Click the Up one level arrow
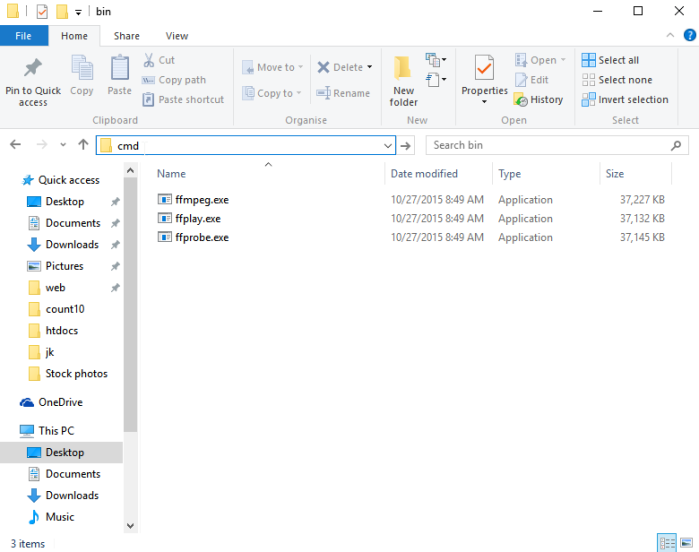Viewport: 699px width, 552px height. (x=83, y=144)
